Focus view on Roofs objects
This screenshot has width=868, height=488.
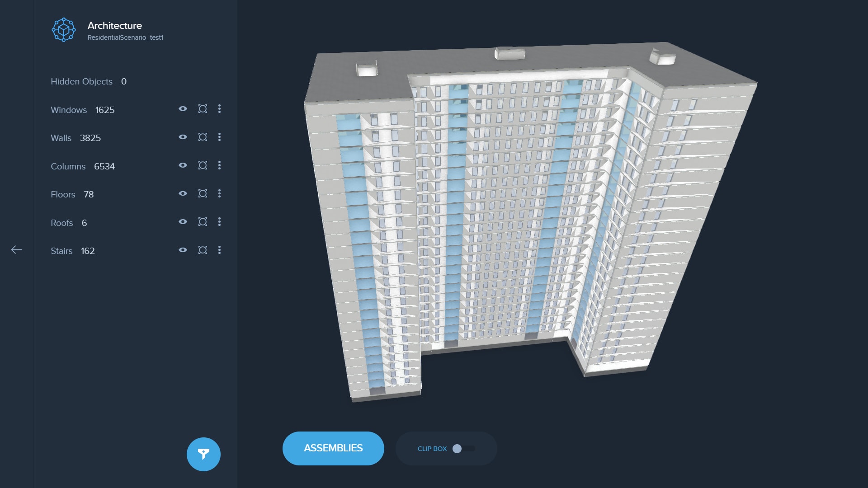[203, 222]
